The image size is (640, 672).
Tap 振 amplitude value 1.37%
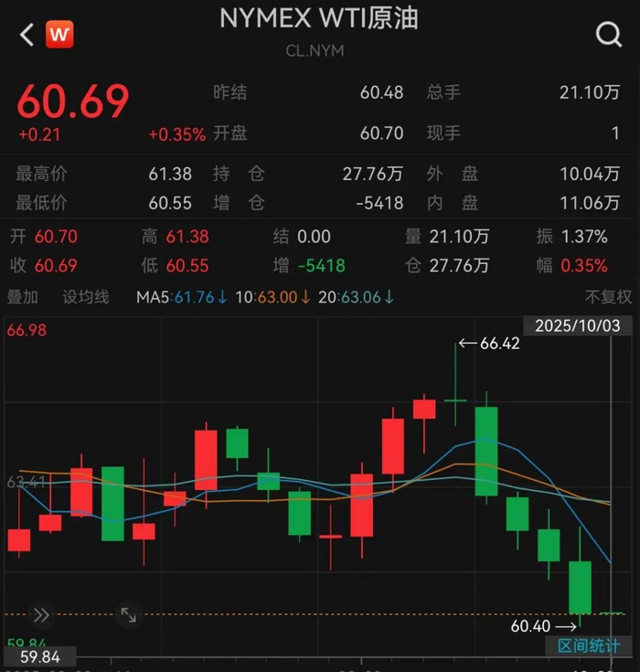[584, 237]
